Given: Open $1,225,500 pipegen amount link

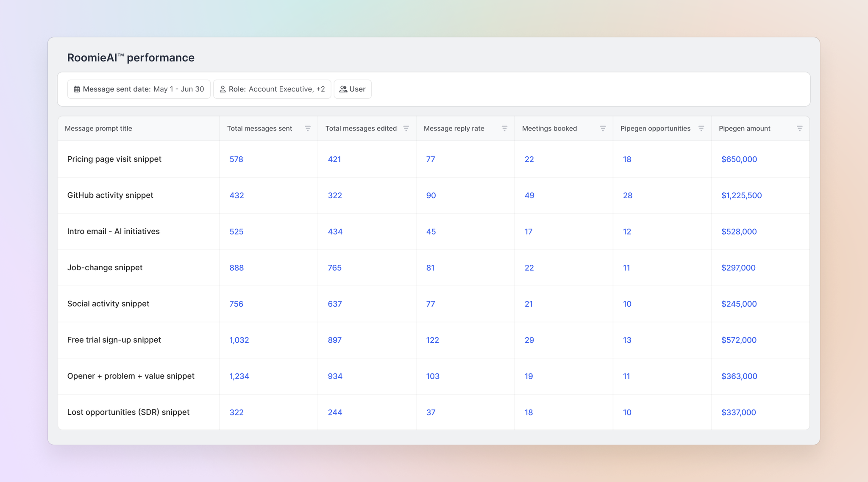Looking at the screenshot, I should pos(741,196).
